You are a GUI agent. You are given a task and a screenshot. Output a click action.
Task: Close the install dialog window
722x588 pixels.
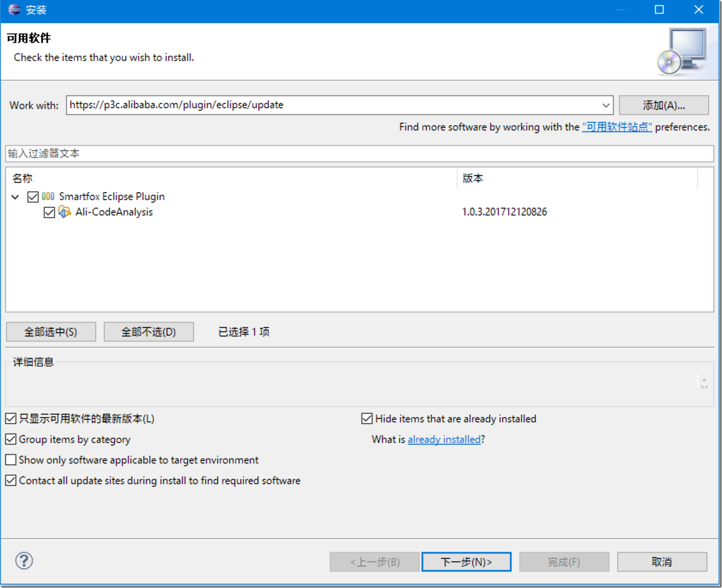coord(698,9)
